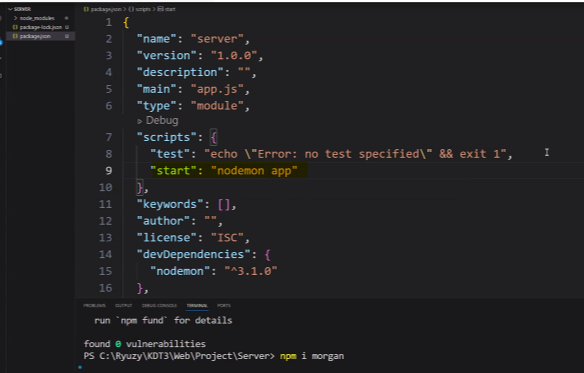Click line number 9 in the gutter
The height and width of the screenshot is (373, 584).
pyautogui.click(x=108, y=171)
